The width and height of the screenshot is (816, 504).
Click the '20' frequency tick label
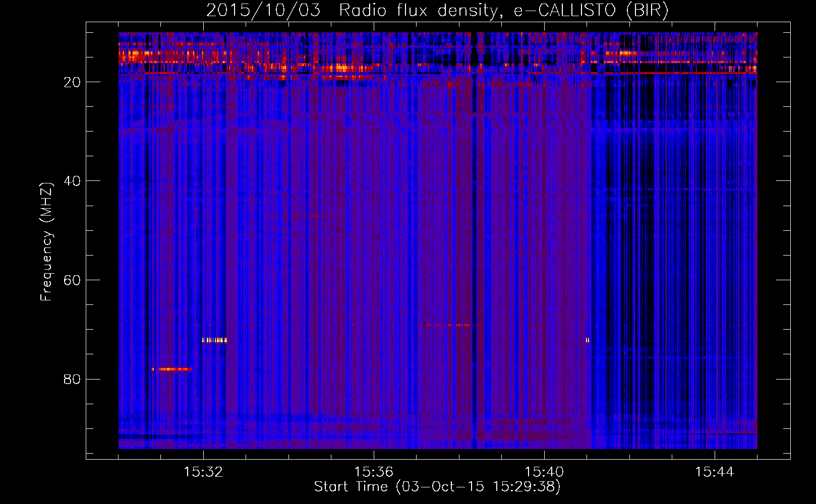[x=72, y=82]
